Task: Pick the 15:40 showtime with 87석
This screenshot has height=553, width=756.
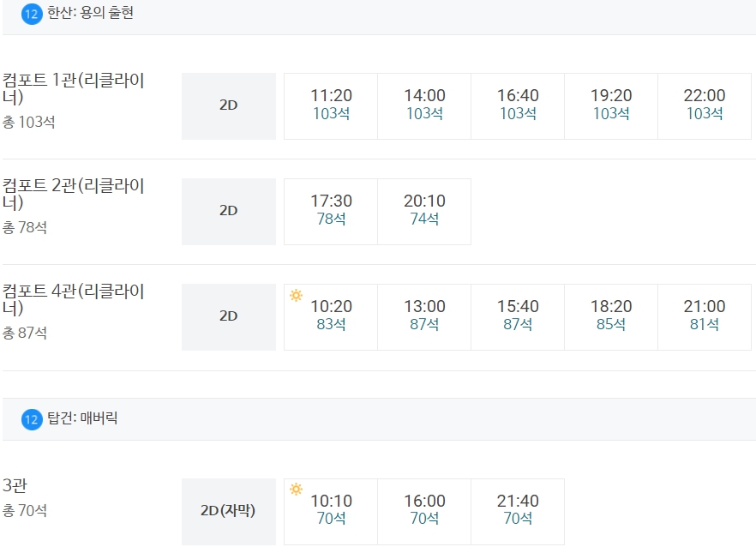Action: (x=518, y=316)
